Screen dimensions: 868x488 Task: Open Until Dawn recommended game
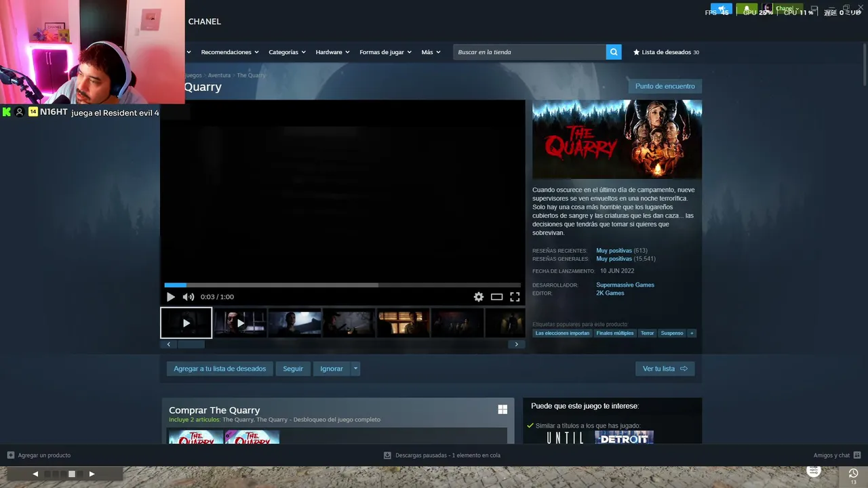point(566,438)
